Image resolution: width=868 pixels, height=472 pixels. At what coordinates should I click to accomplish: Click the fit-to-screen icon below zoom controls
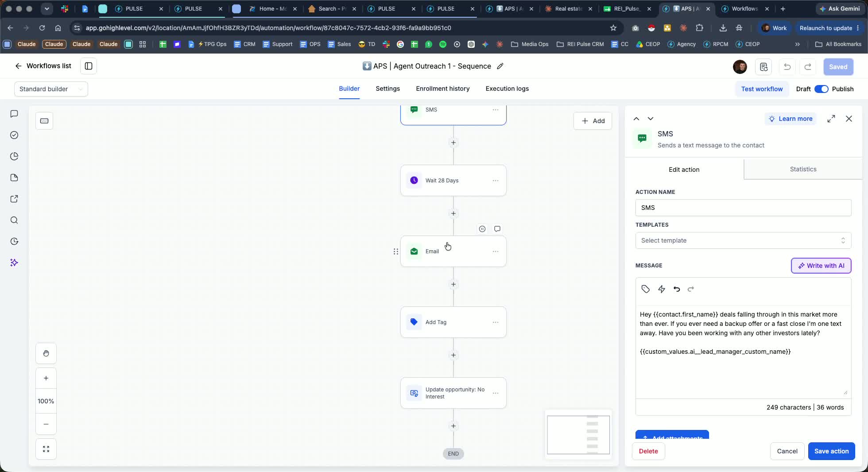tap(46, 449)
